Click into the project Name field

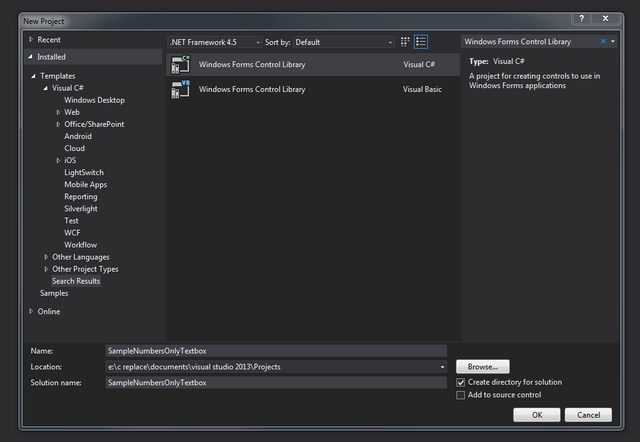click(x=276, y=351)
